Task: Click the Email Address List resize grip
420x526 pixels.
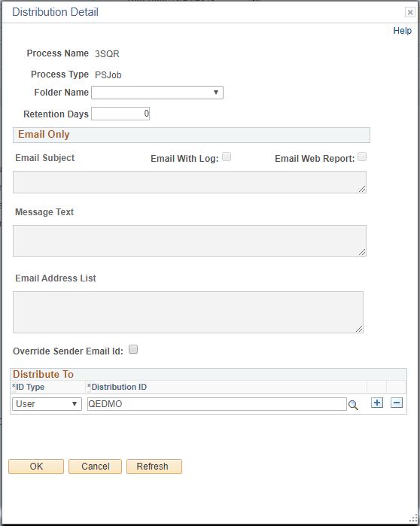Action: coord(359,329)
